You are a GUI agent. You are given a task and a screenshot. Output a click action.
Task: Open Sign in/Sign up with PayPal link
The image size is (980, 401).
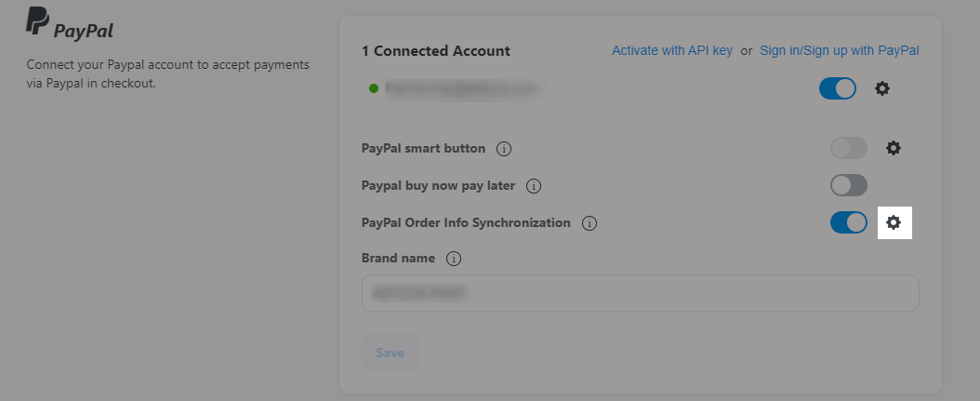(840, 50)
